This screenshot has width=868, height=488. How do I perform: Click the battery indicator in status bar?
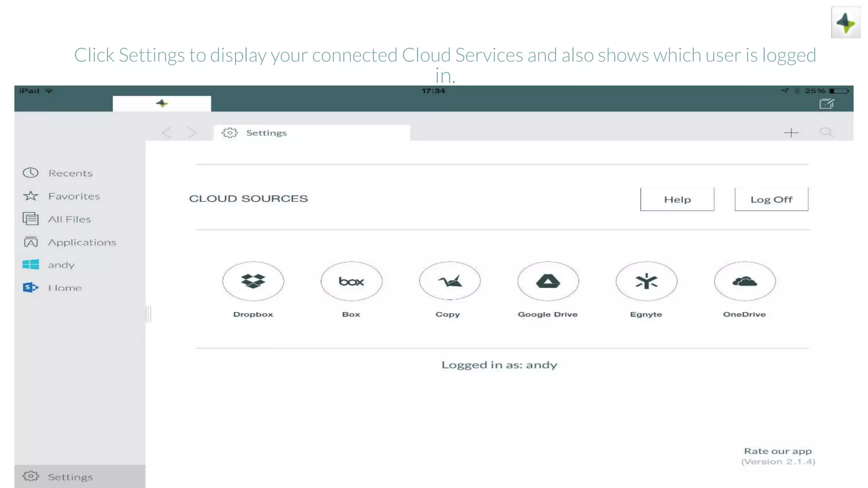tap(839, 91)
